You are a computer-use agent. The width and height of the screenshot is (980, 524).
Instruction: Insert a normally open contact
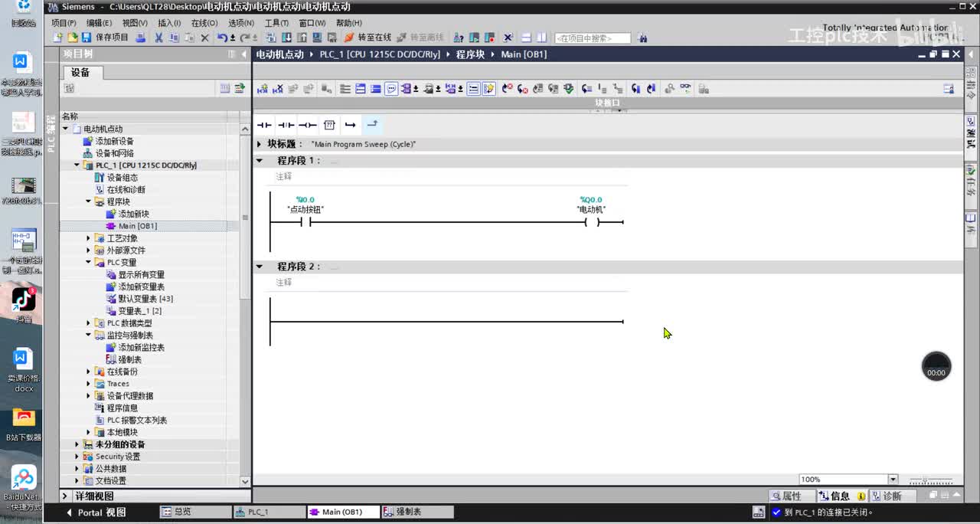pyautogui.click(x=264, y=125)
